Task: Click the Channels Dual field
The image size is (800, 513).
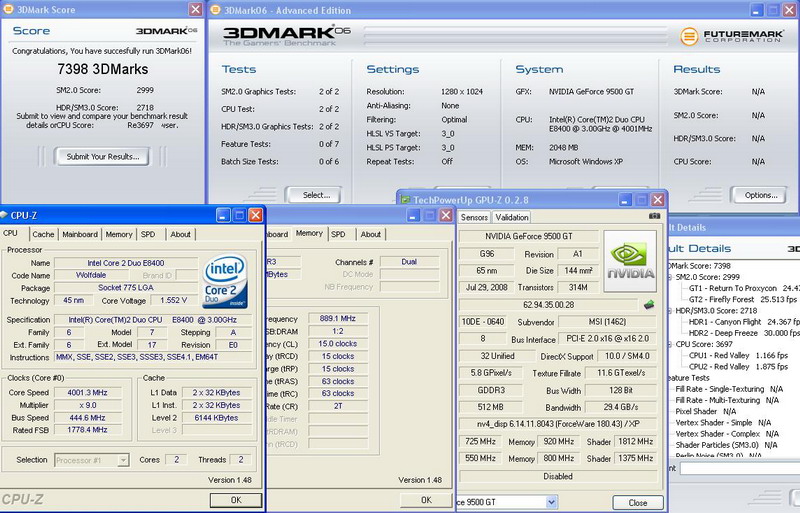Action: point(409,262)
